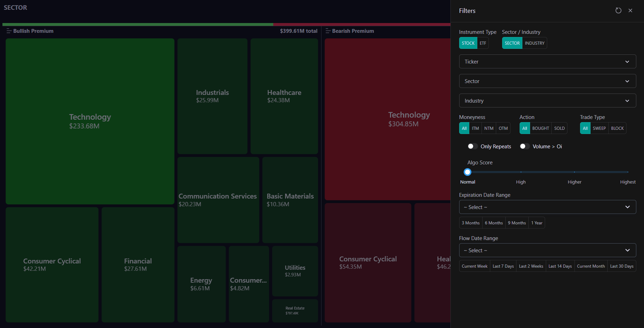Viewport: 644px width, 328px height.
Task: Filter action by BOUGHT
Action: pyautogui.click(x=541, y=128)
